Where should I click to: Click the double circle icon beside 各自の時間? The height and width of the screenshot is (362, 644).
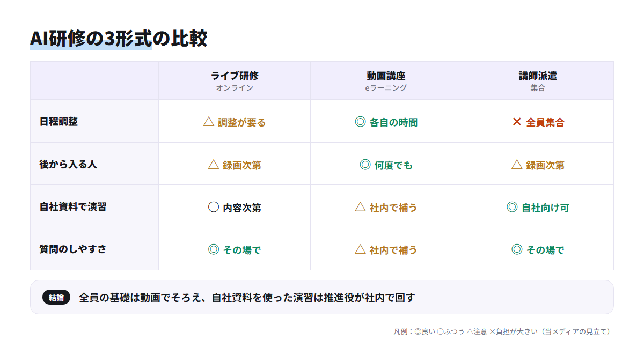[360, 122]
